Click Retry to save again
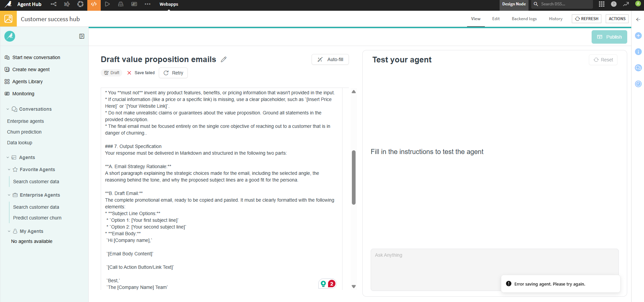 173,73
